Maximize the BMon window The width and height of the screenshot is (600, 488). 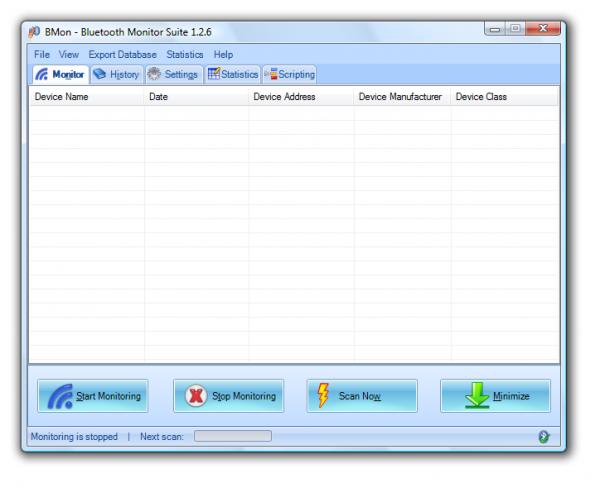515,28
